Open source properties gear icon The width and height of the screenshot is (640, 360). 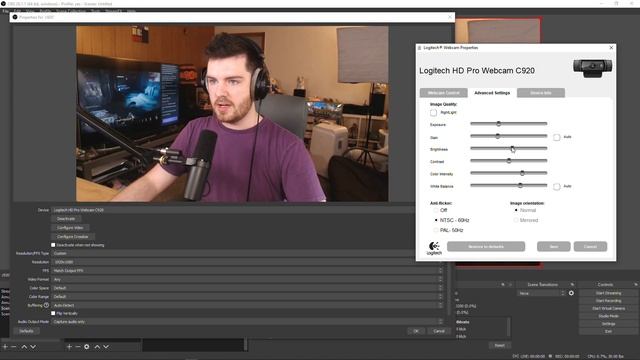87,347
